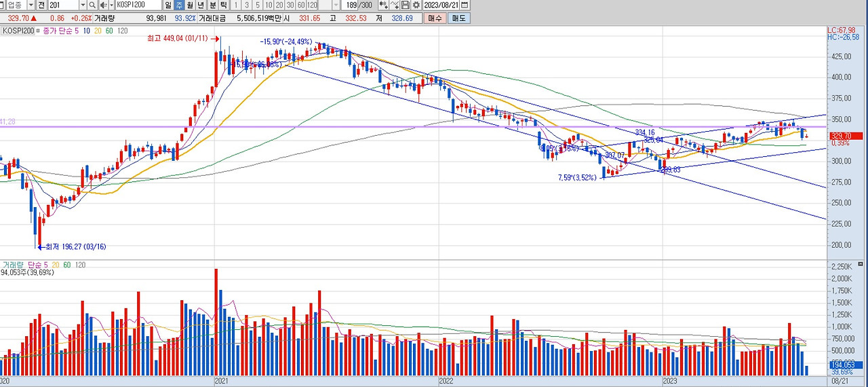Click the add line indicator icon
The height and width of the screenshot is (387, 868).
[x=395, y=5]
